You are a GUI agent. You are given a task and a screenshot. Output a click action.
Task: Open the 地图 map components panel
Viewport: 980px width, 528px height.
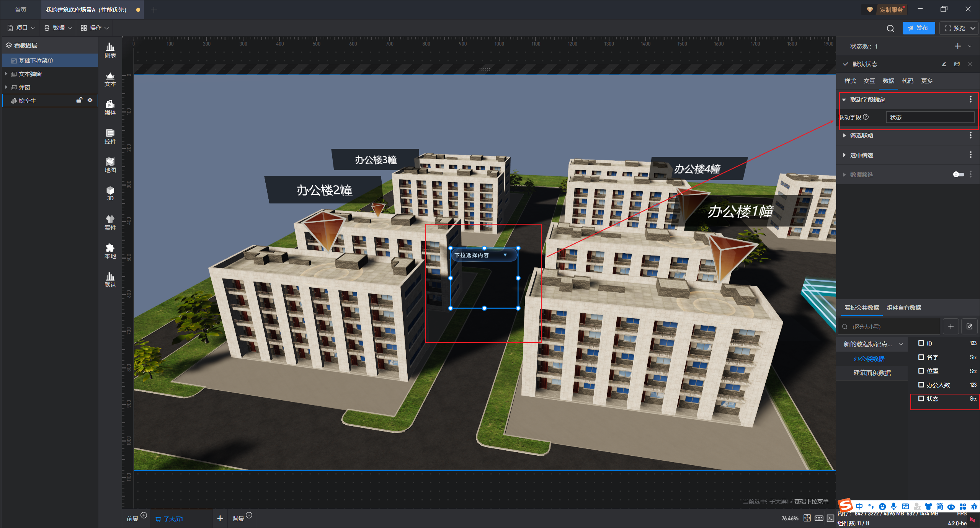(x=110, y=165)
